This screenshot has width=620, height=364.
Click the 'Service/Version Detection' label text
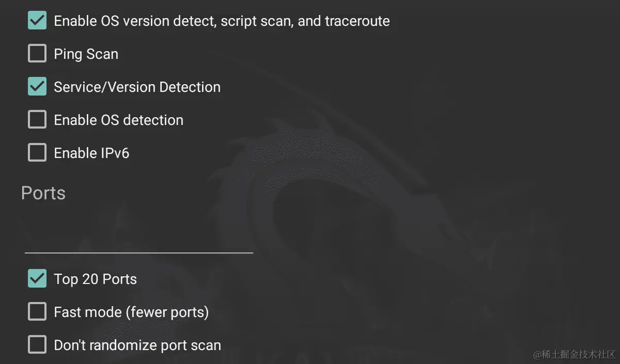click(x=137, y=87)
